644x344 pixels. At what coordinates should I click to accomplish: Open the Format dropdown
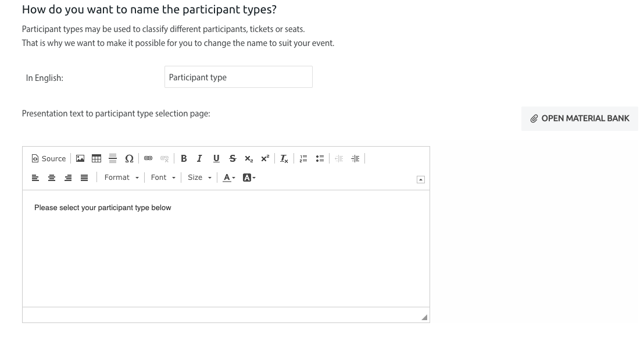121,178
